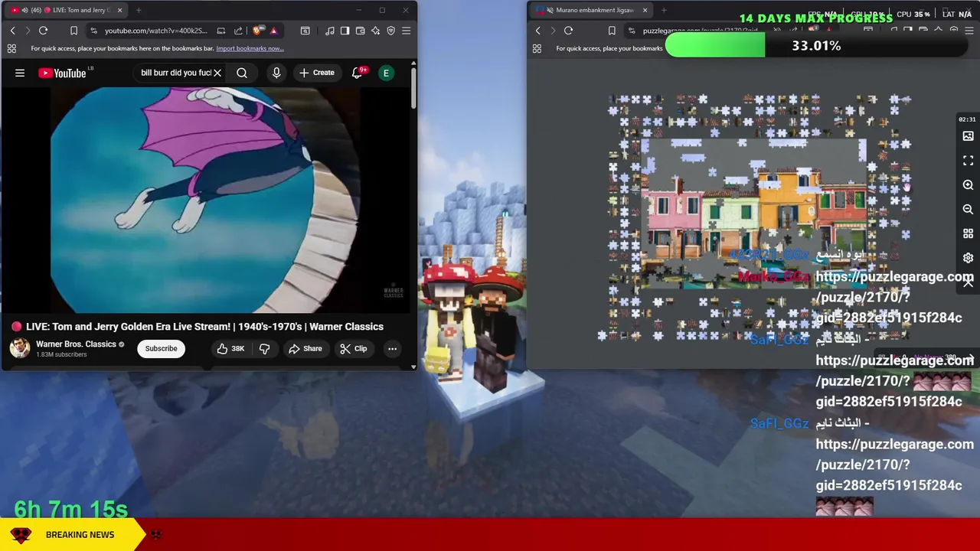
Task: Click Import bookmarks now link
Action: [250, 48]
